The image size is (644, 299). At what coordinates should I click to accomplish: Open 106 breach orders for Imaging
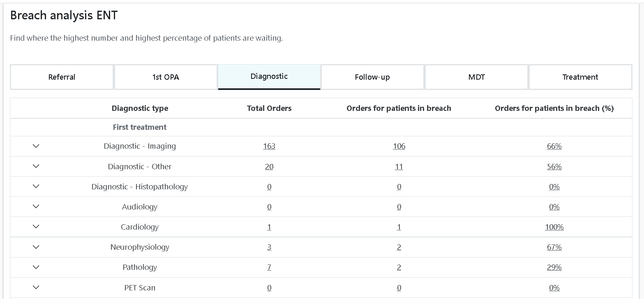399,146
